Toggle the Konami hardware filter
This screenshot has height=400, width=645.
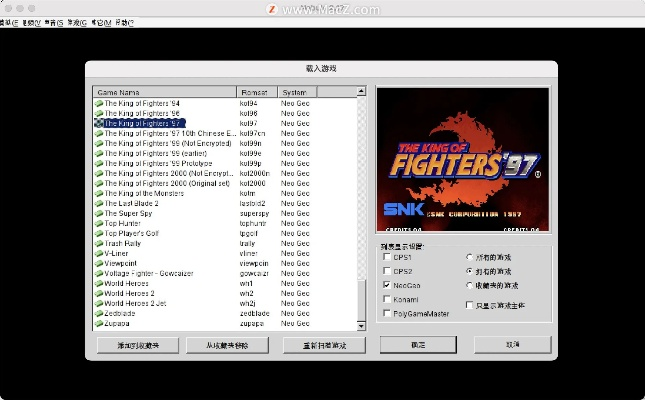point(387,299)
